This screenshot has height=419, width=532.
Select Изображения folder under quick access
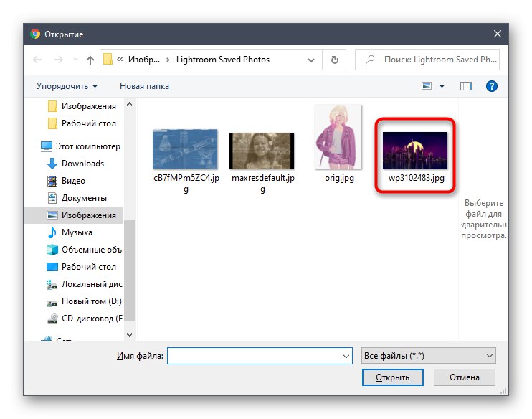[x=82, y=106]
